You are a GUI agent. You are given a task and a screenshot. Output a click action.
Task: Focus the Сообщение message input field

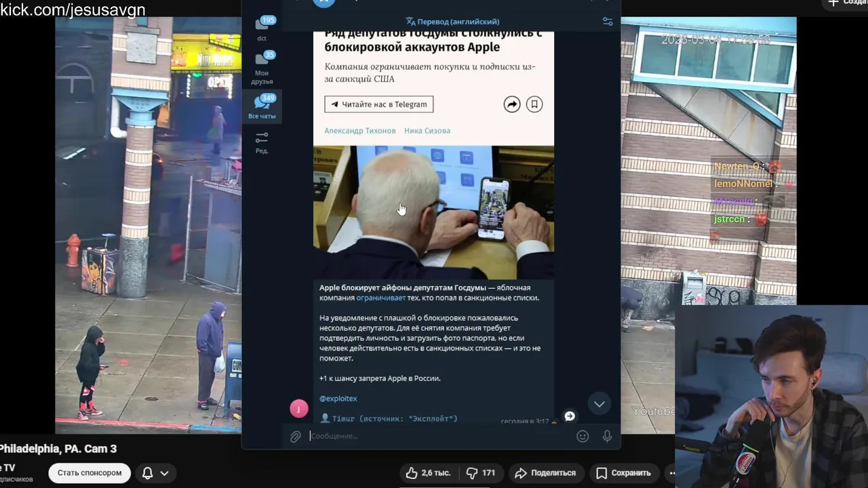[437, 436]
